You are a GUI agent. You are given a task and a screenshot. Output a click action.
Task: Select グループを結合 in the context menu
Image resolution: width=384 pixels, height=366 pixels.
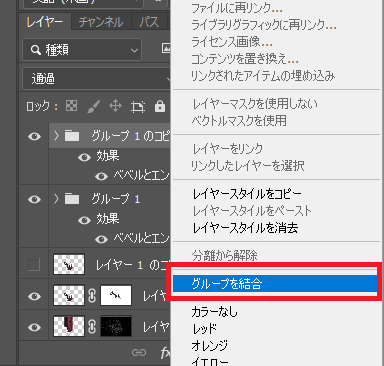(x=275, y=284)
